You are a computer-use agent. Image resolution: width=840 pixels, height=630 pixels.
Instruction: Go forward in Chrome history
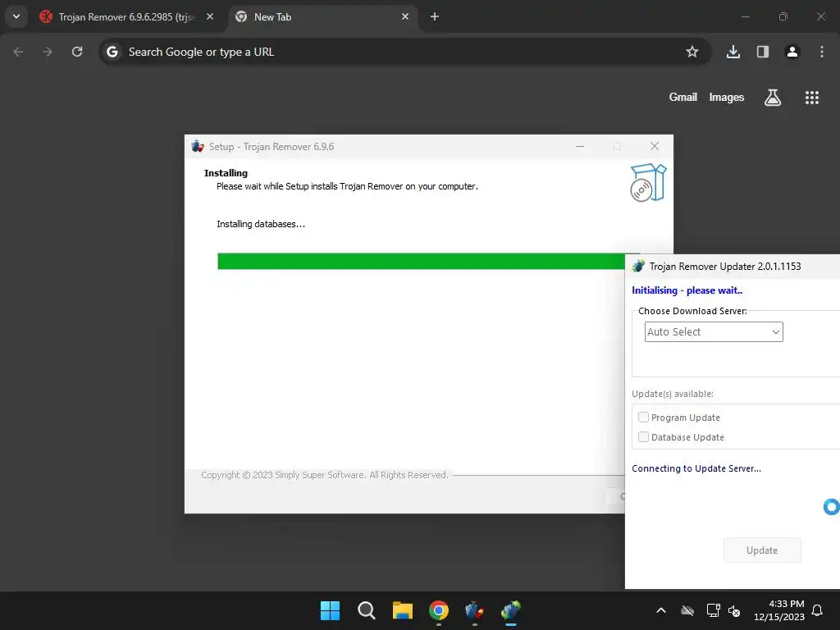coord(48,52)
